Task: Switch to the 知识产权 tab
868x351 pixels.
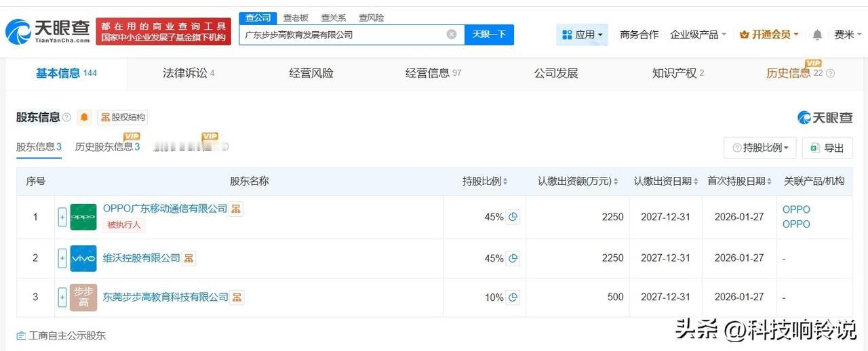Action: click(x=678, y=73)
